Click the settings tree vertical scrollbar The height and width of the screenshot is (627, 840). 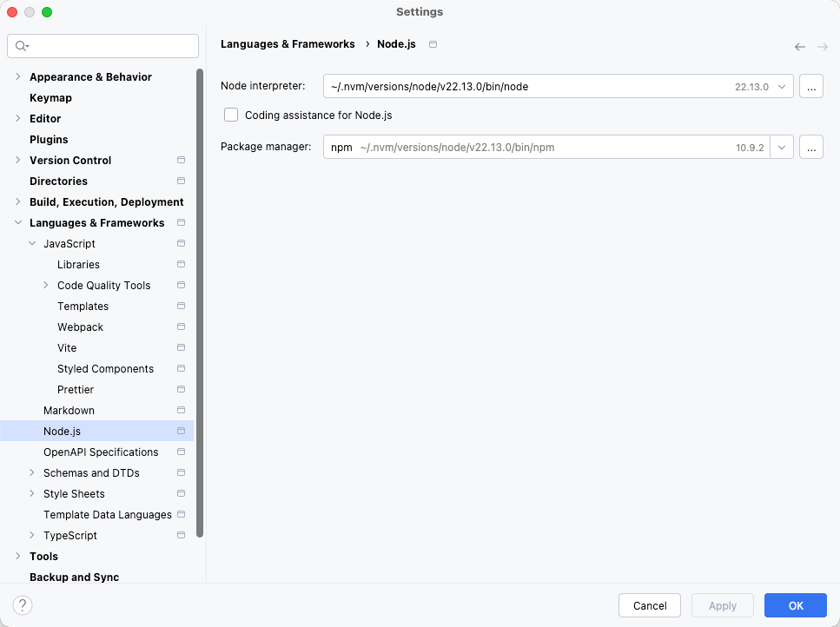(200, 304)
